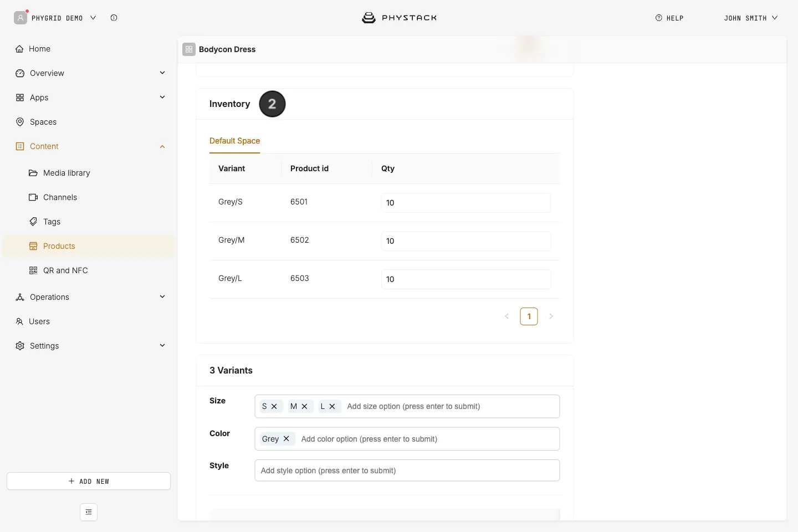
Task: Click the Spaces location pin icon
Action: coord(20,122)
